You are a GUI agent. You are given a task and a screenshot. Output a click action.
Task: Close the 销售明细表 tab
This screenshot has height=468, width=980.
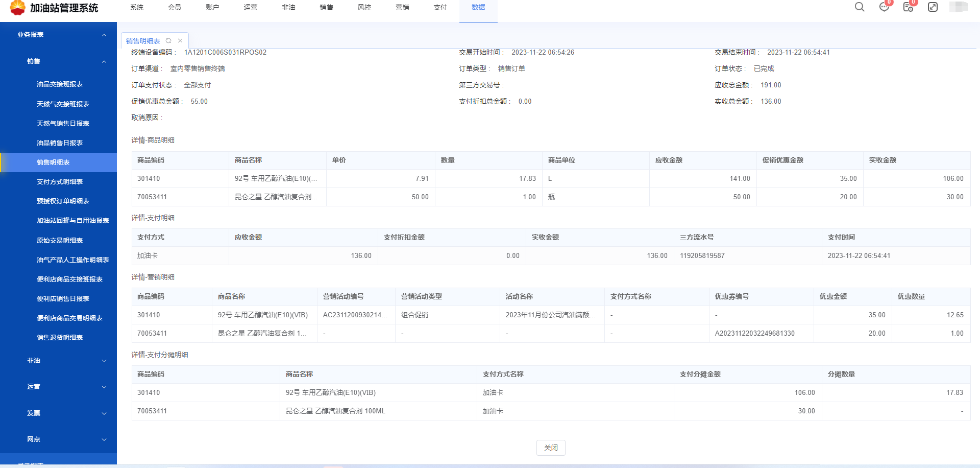pyautogui.click(x=180, y=41)
